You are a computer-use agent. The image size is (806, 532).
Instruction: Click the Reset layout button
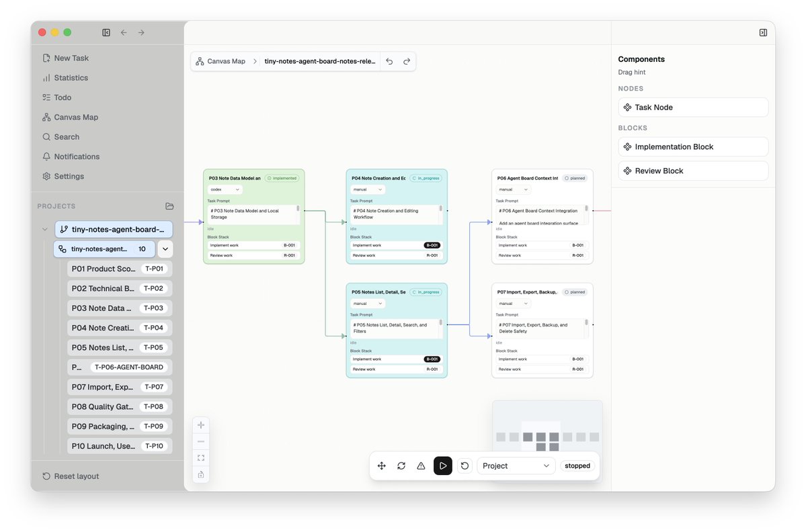[x=71, y=476]
